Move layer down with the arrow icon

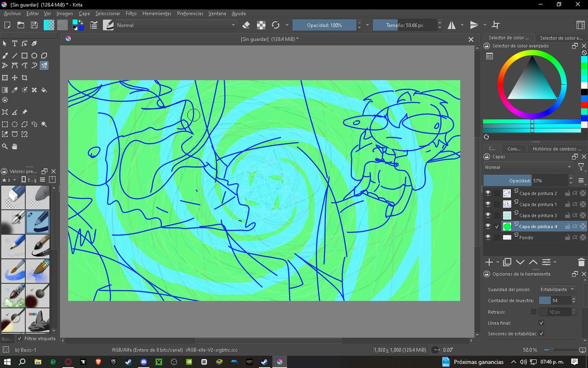[520, 263]
